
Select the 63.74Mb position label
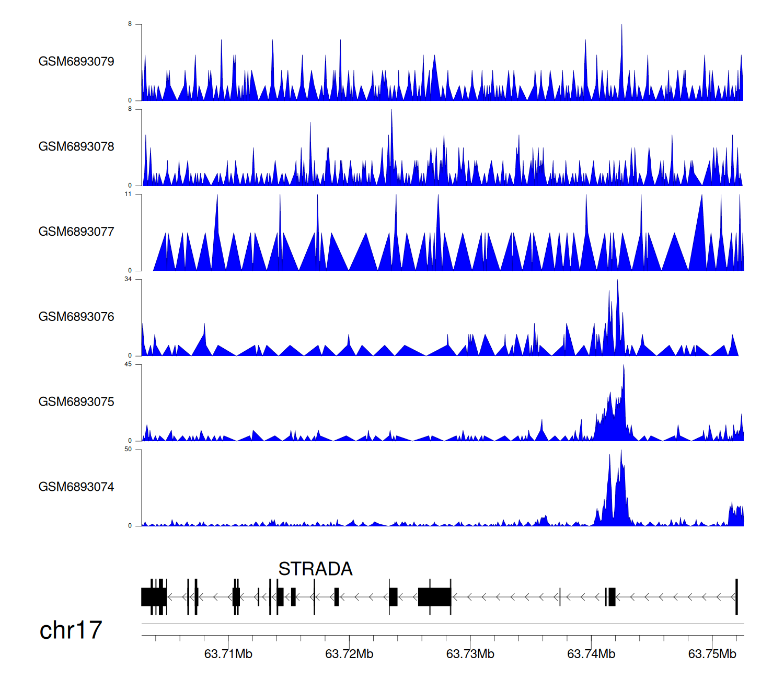(x=591, y=654)
